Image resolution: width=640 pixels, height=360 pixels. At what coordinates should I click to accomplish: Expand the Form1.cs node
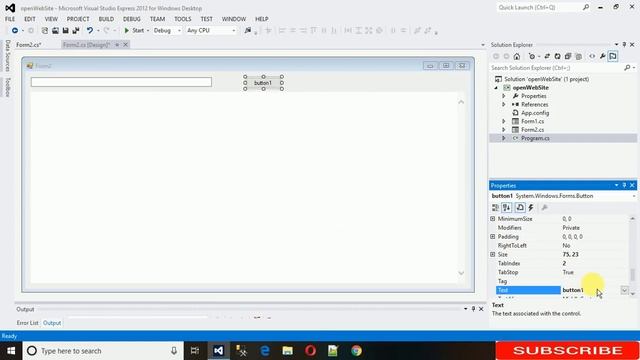(x=504, y=121)
